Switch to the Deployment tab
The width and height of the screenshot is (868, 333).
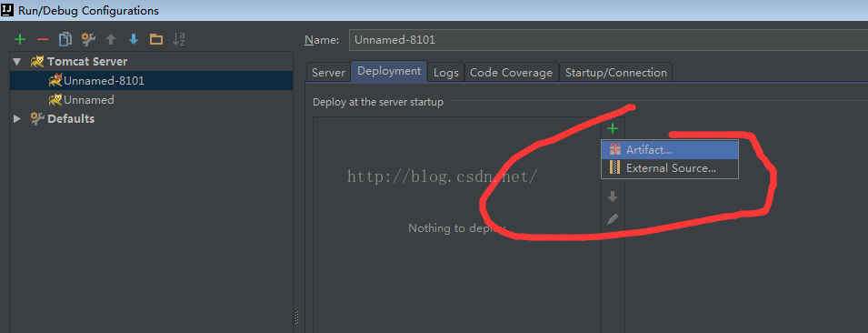click(389, 72)
